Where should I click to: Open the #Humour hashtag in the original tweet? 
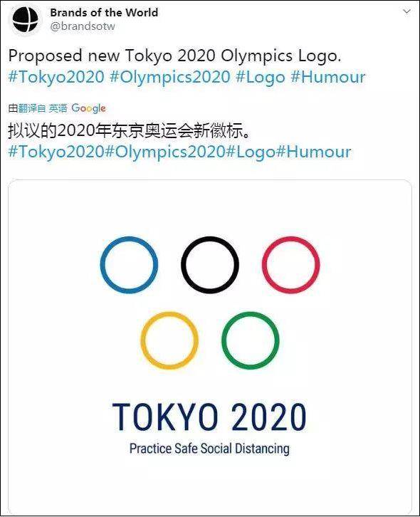click(328, 77)
